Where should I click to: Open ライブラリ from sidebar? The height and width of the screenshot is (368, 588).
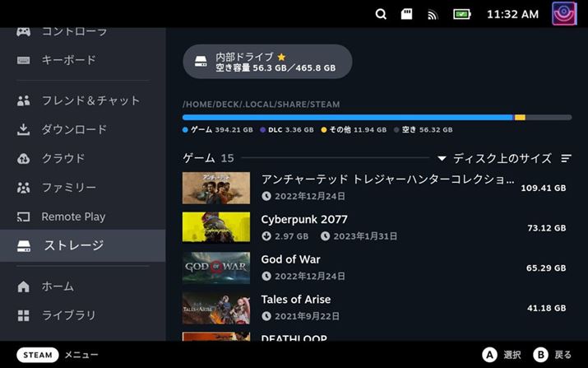click(x=82, y=315)
